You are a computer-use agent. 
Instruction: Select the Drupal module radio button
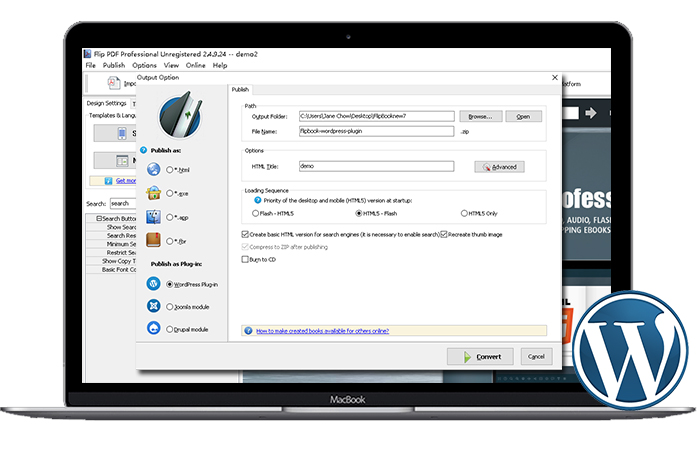click(x=170, y=329)
